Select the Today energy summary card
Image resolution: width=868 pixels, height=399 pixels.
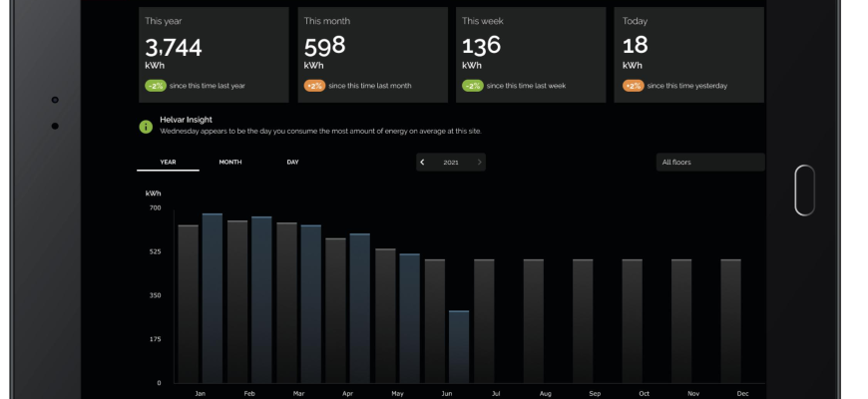pos(689,55)
